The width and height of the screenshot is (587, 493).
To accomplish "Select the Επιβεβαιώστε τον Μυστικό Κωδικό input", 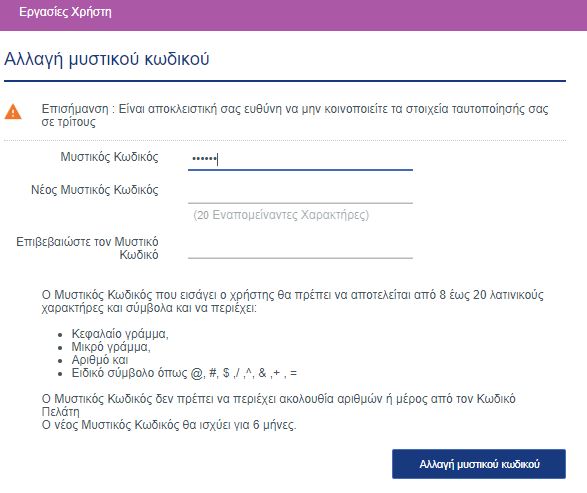I will (x=300, y=247).
